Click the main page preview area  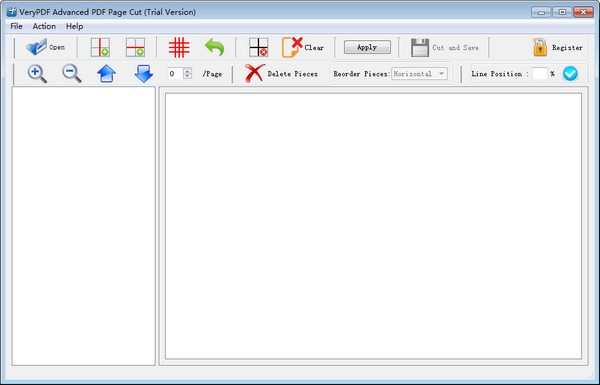coord(373,226)
